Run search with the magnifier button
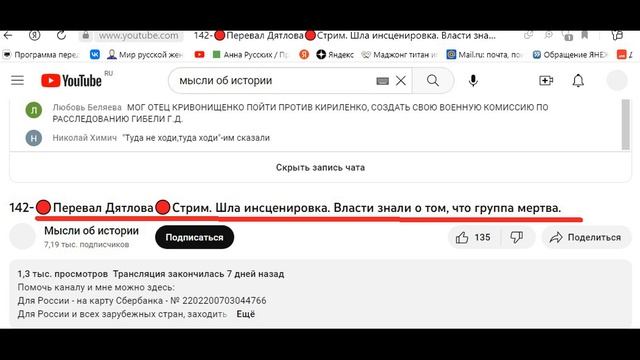Viewport: 640px width, 360px height. (x=433, y=80)
